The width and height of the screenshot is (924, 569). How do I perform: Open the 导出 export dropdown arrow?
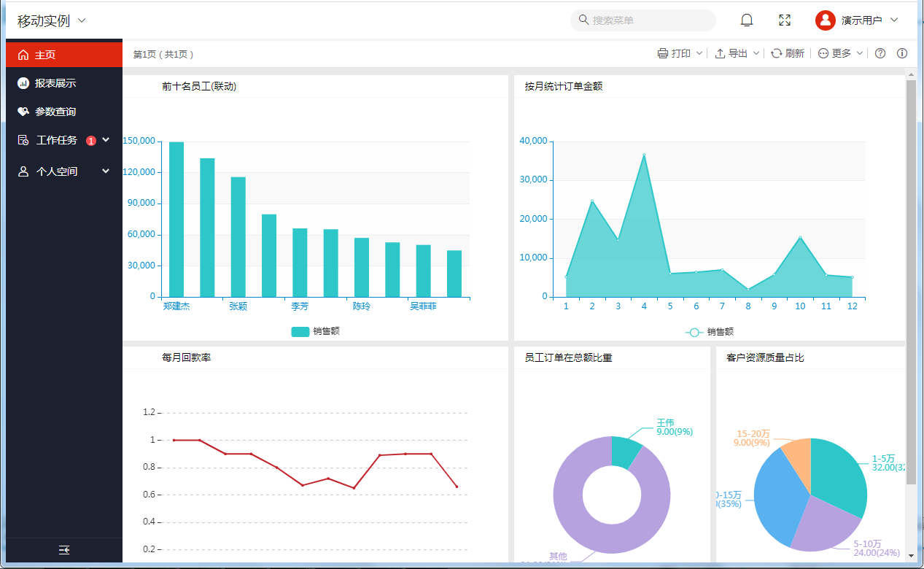coord(756,53)
